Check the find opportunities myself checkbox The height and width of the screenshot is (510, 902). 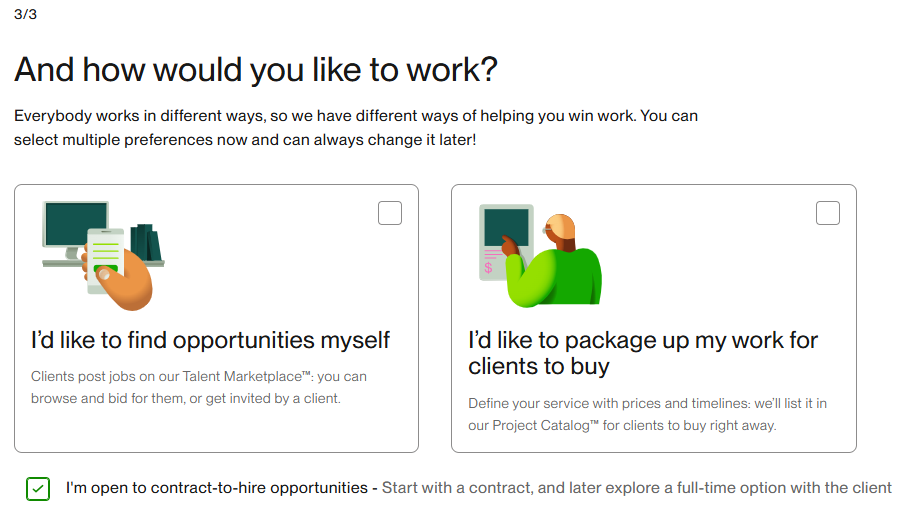(x=390, y=213)
